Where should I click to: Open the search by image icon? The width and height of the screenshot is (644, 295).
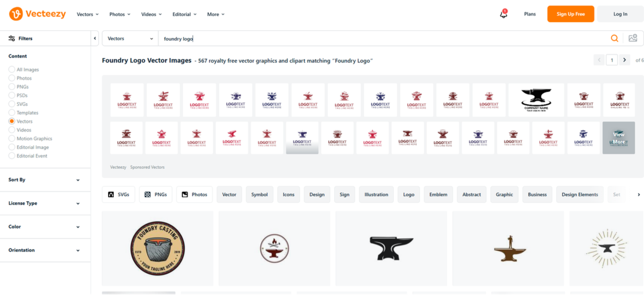click(632, 38)
